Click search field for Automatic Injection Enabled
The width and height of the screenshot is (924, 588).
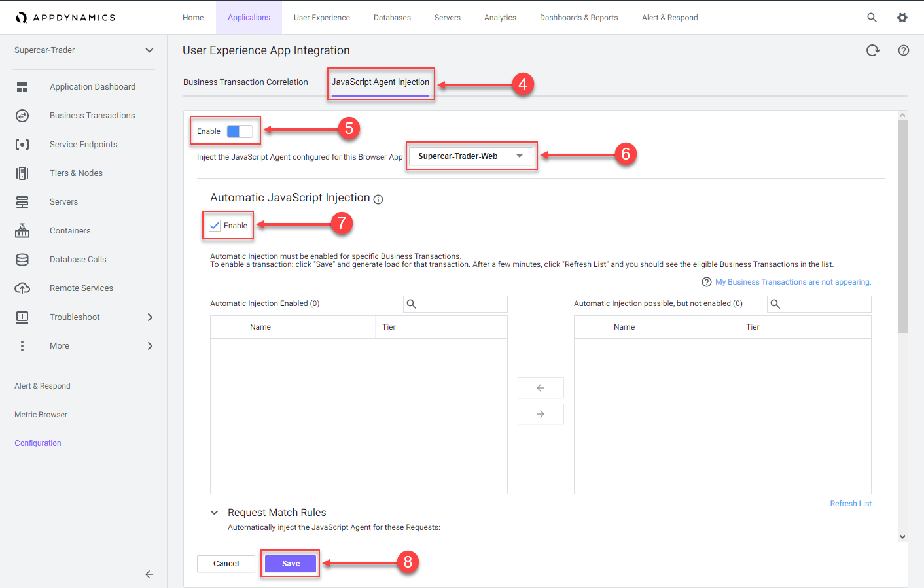[455, 303]
